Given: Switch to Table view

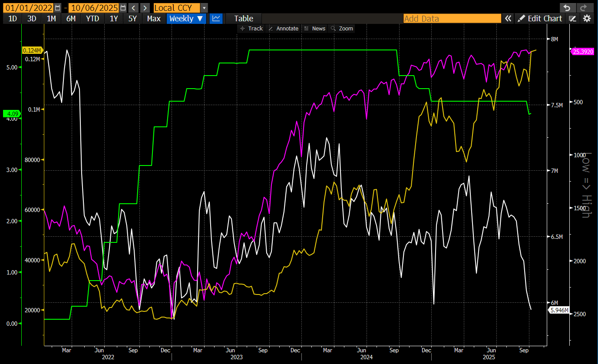Looking at the screenshot, I should (x=243, y=18).
